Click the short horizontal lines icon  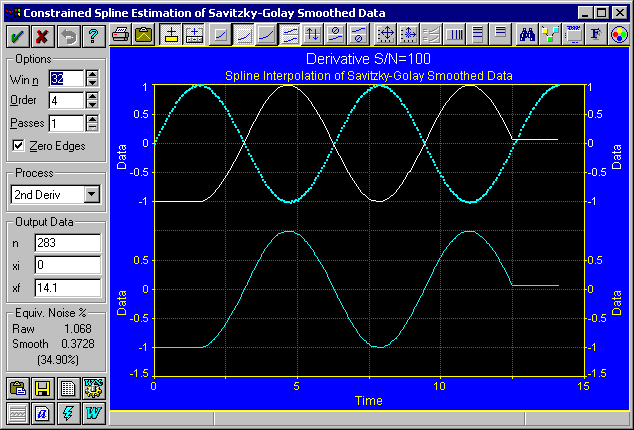tap(501, 35)
